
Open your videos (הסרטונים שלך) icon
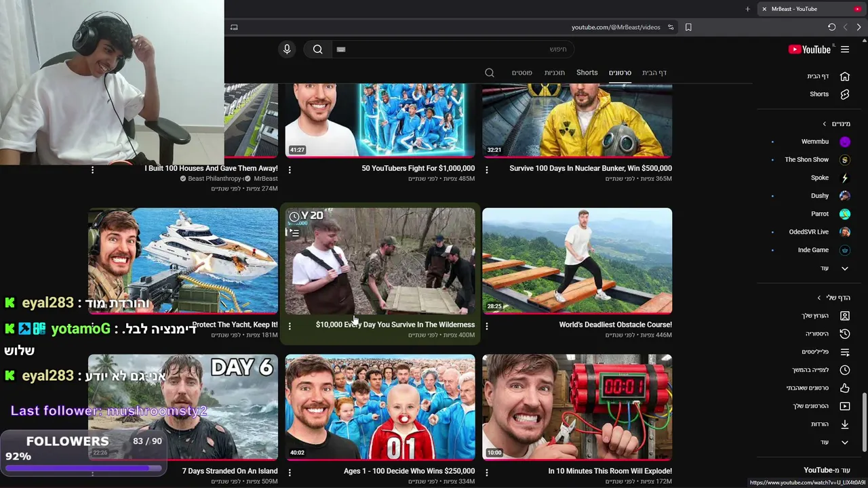tap(845, 406)
